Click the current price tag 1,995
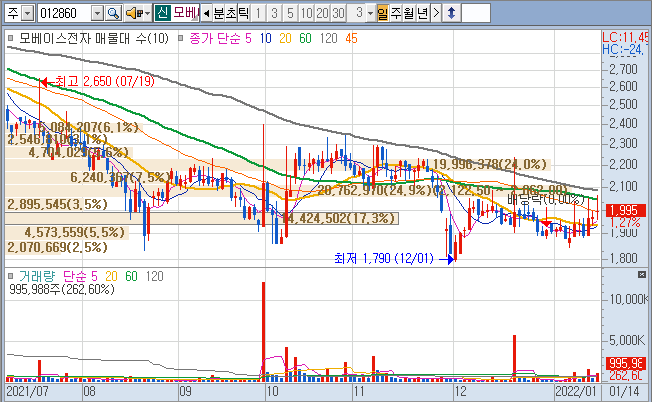 coord(625,210)
